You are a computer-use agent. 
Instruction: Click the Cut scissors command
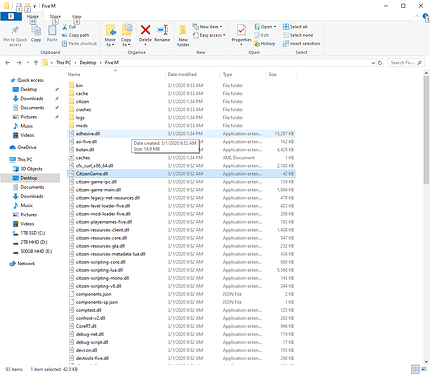tap(69, 27)
